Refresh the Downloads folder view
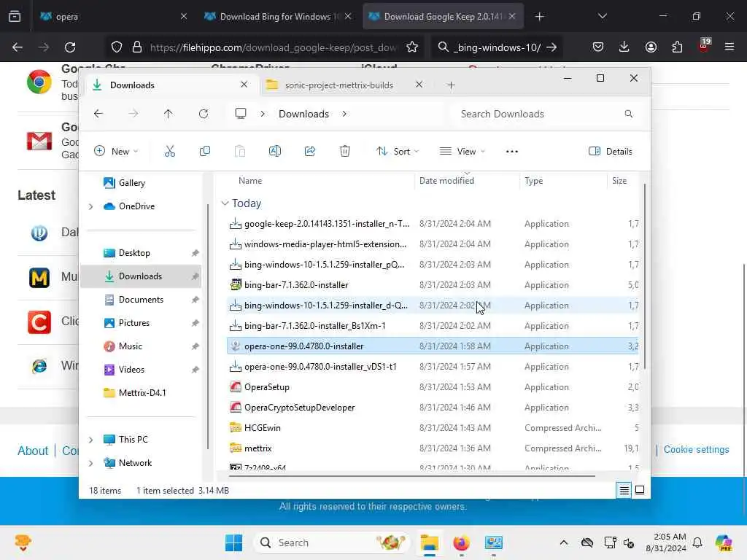 (204, 114)
